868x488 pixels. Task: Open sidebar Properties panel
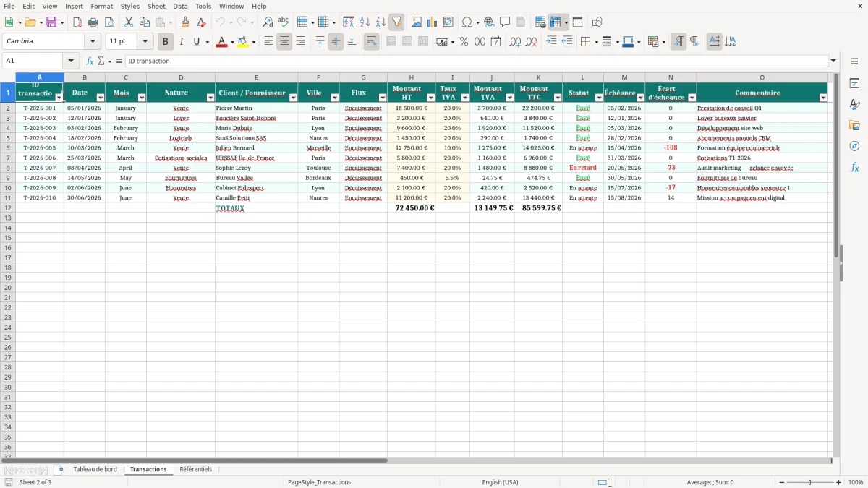click(x=854, y=84)
